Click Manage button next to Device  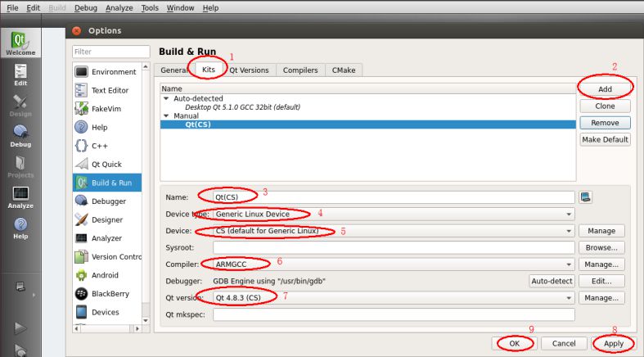pyautogui.click(x=601, y=231)
